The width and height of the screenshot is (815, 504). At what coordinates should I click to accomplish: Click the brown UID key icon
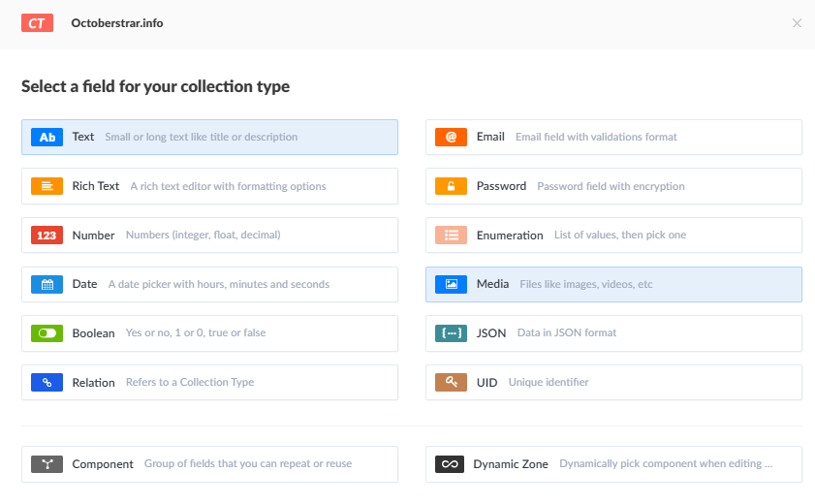pyautogui.click(x=451, y=383)
